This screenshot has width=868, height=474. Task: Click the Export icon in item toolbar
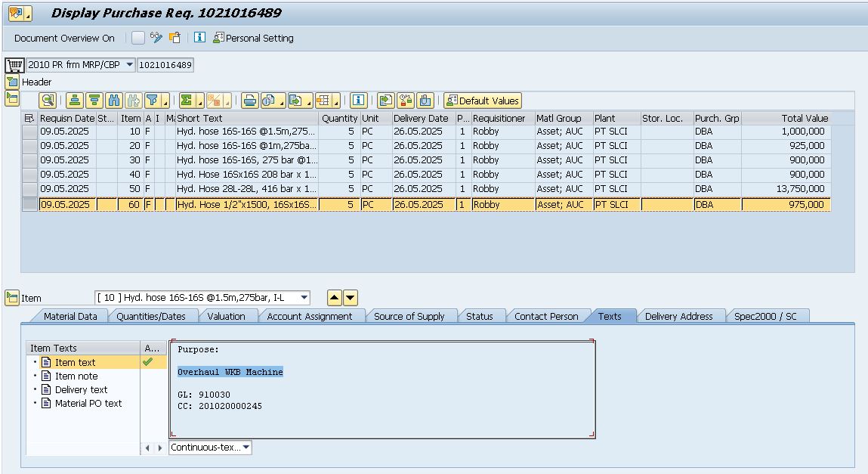coord(296,101)
